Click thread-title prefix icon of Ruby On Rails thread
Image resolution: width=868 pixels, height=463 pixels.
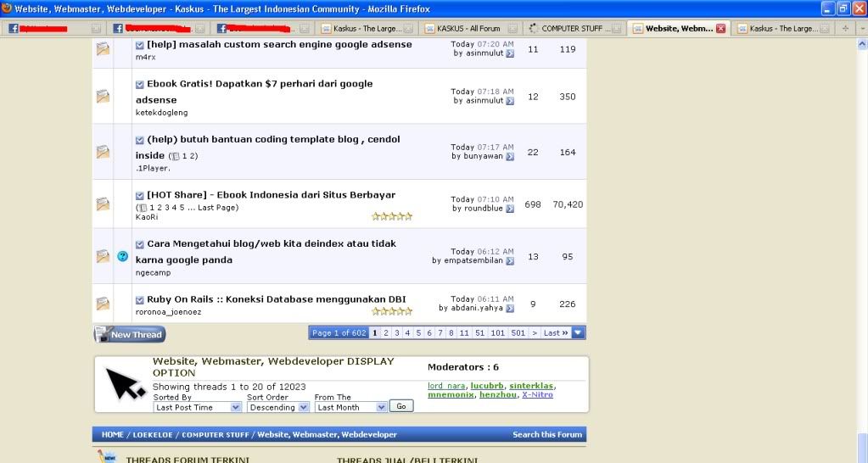click(139, 300)
